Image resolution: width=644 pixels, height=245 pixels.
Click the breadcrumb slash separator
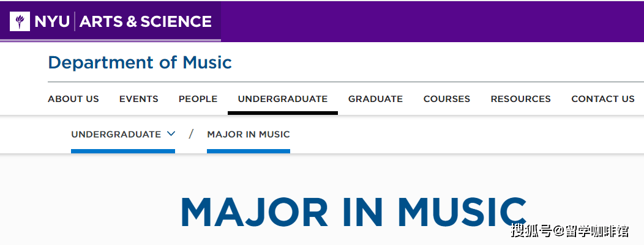pyautogui.click(x=191, y=134)
